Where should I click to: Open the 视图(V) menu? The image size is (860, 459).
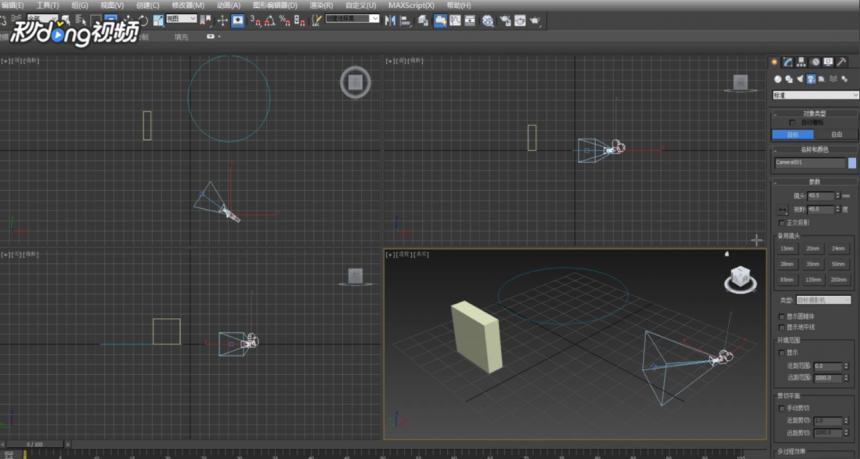coord(112,5)
